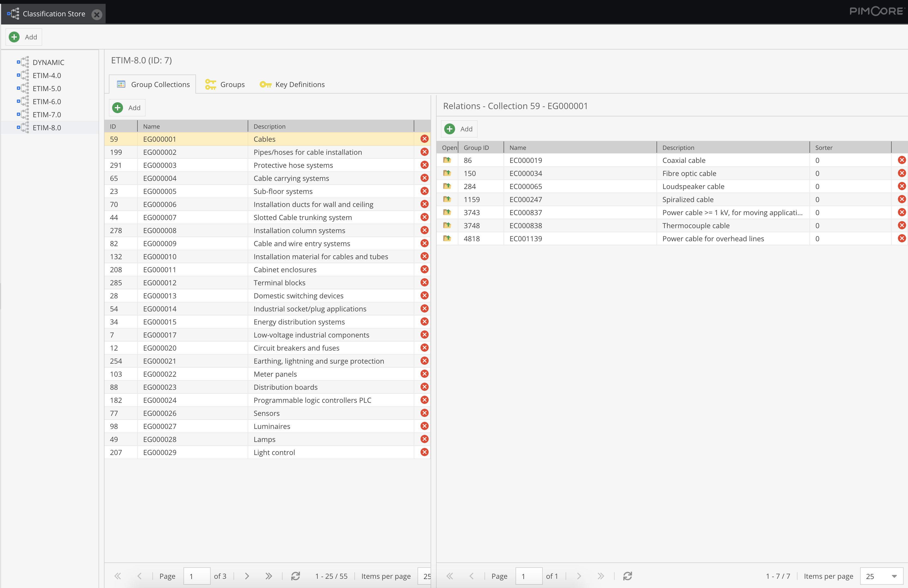Delete the Cables collection row
Screen dimensions: 908x588
coord(424,139)
